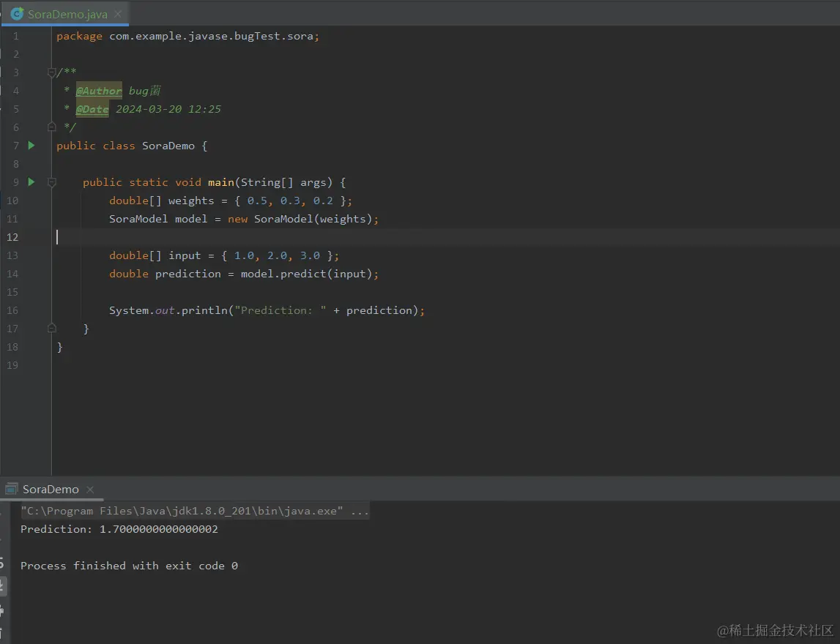Viewport: 840px width, 644px height.
Task: Collapse the main method fold at line 9
Action: pyautogui.click(x=51, y=182)
